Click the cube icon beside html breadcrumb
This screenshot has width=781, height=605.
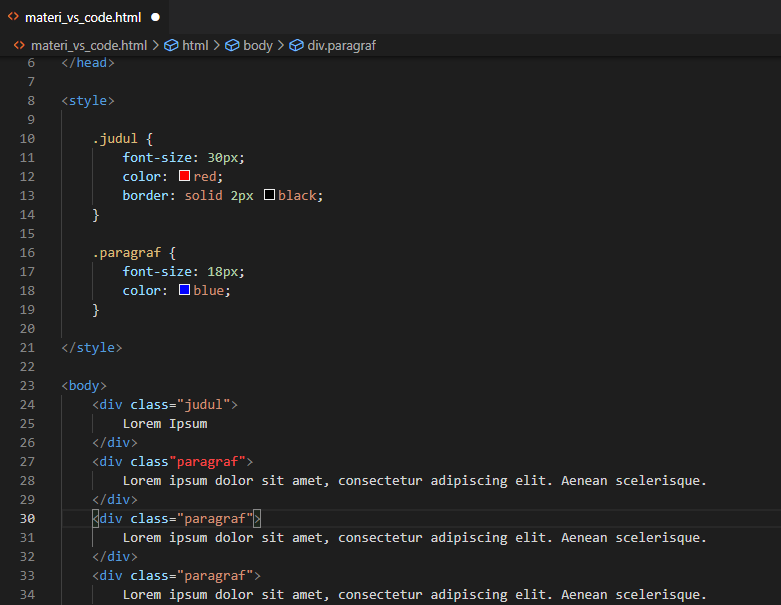point(171,46)
